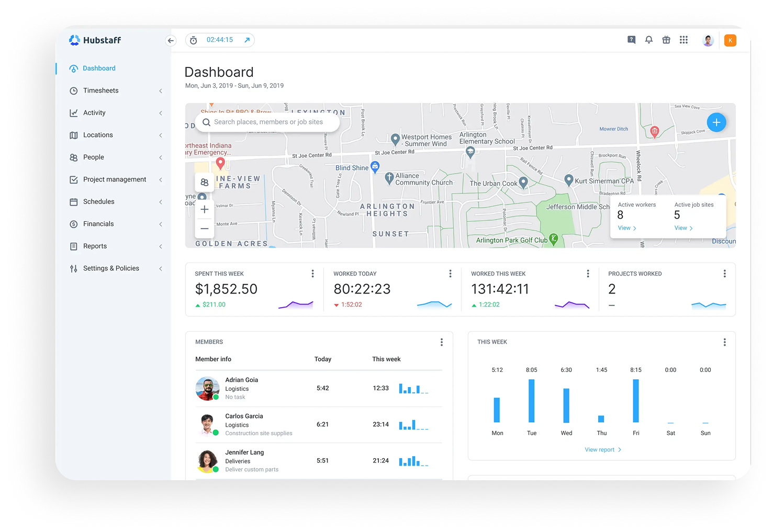Image resolution: width=773 pixels, height=532 pixels.
Task: Click View link under Active workers
Action: click(x=626, y=228)
